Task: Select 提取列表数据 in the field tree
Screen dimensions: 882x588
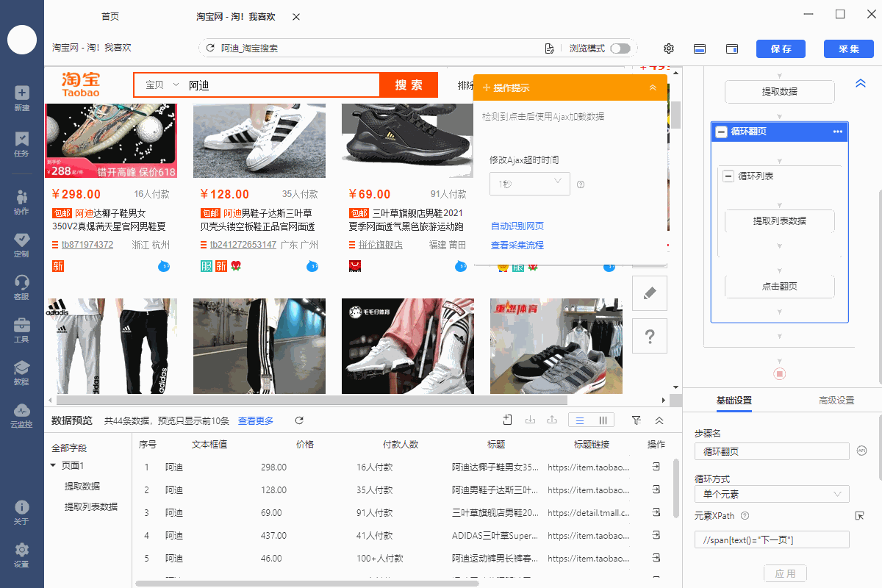Action: [x=91, y=506]
